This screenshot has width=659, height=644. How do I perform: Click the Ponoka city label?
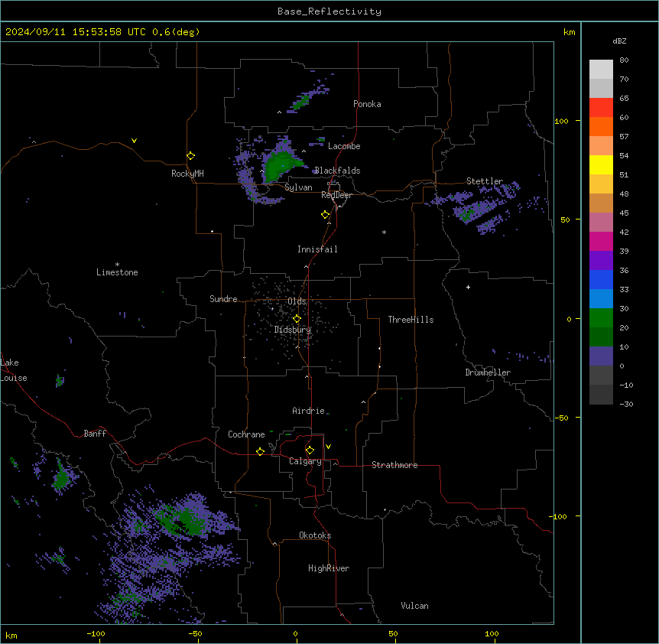(x=367, y=104)
